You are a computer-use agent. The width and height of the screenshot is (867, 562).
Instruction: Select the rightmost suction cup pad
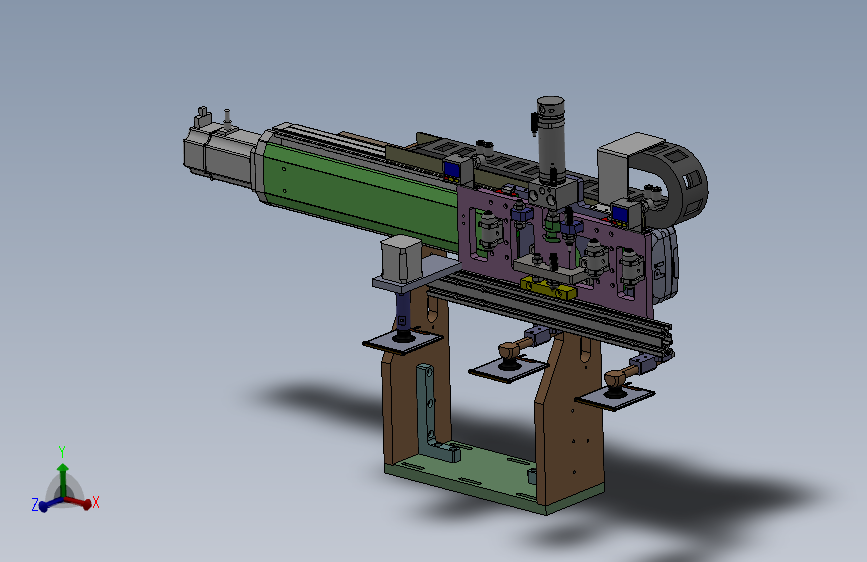point(614,395)
